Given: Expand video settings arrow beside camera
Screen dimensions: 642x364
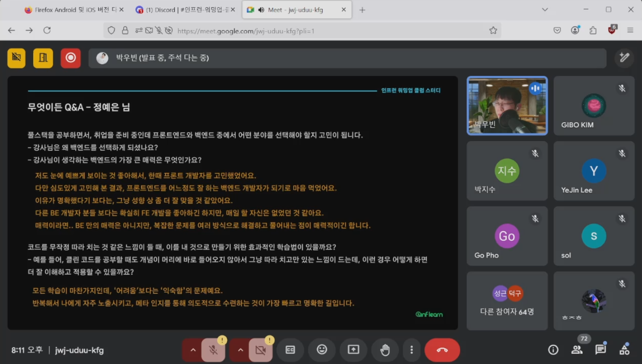Looking at the screenshot, I should point(240,350).
